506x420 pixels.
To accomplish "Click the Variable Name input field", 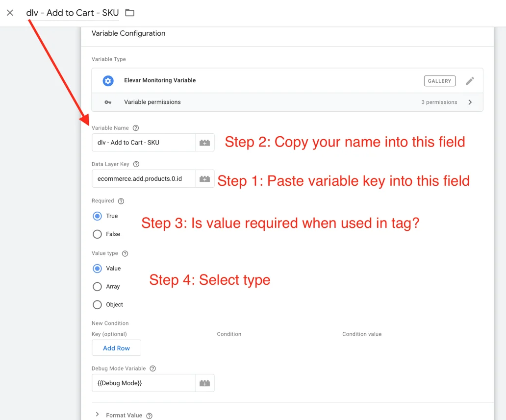I will [144, 143].
